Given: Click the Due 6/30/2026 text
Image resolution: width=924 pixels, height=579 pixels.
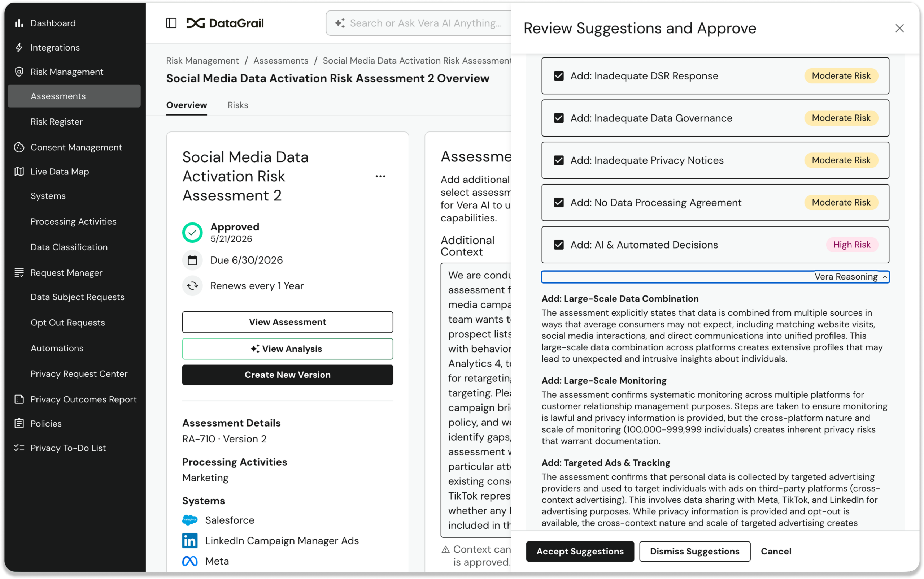Looking at the screenshot, I should tap(247, 260).
